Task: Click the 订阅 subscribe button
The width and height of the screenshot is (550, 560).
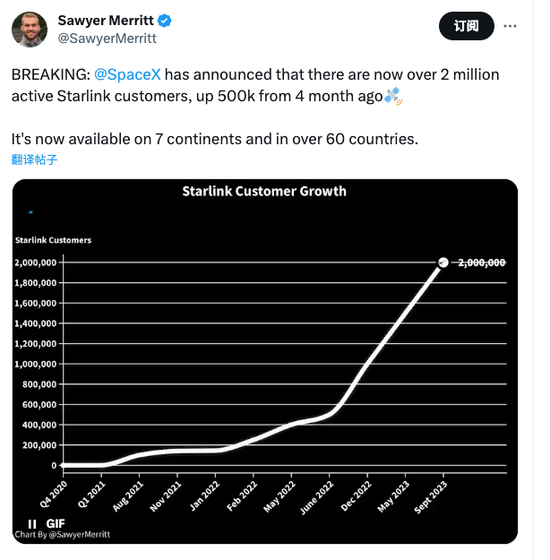Action: [466, 26]
